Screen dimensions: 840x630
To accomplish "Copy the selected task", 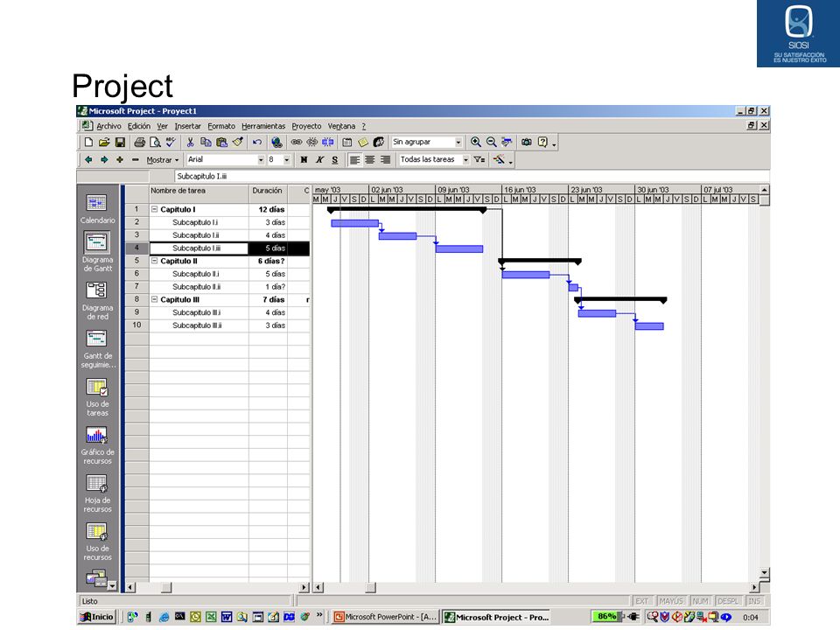I will coord(206,142).
